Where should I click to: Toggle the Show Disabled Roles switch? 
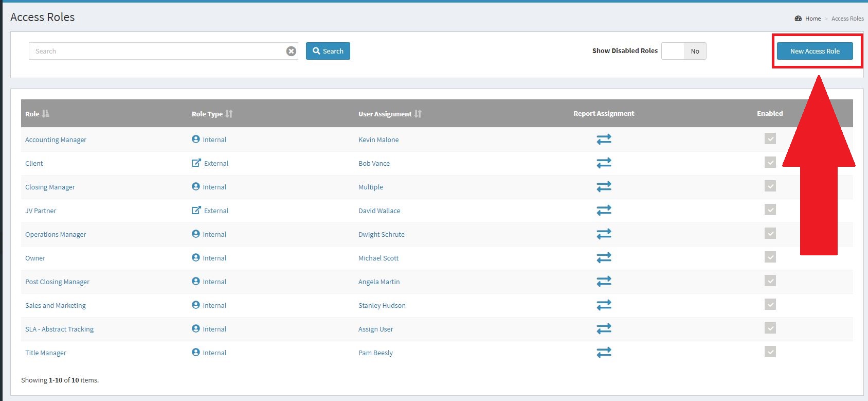pyautogui.click(x=683, y=51)
